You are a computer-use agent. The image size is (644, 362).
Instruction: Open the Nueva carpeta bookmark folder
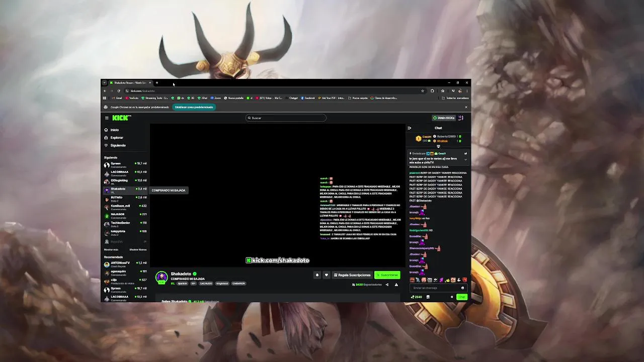tap(358, 98)
